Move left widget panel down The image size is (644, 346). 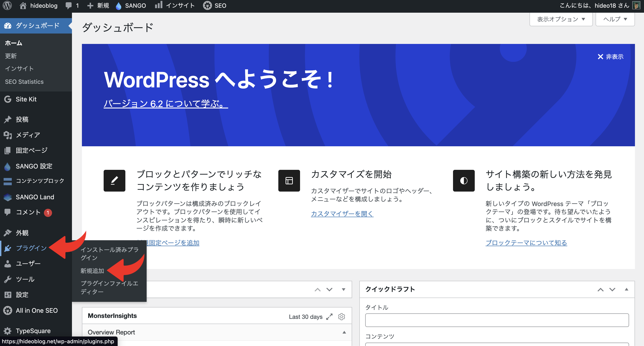coord(329,289)
